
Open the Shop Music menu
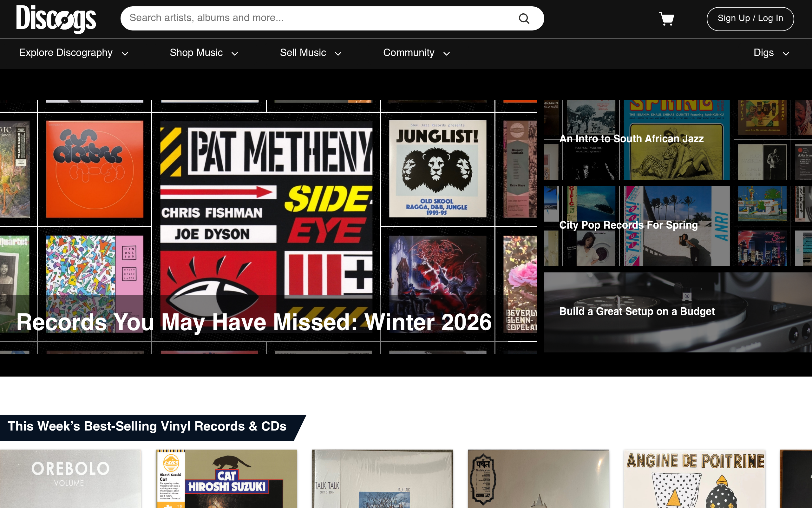click(204, 53)
